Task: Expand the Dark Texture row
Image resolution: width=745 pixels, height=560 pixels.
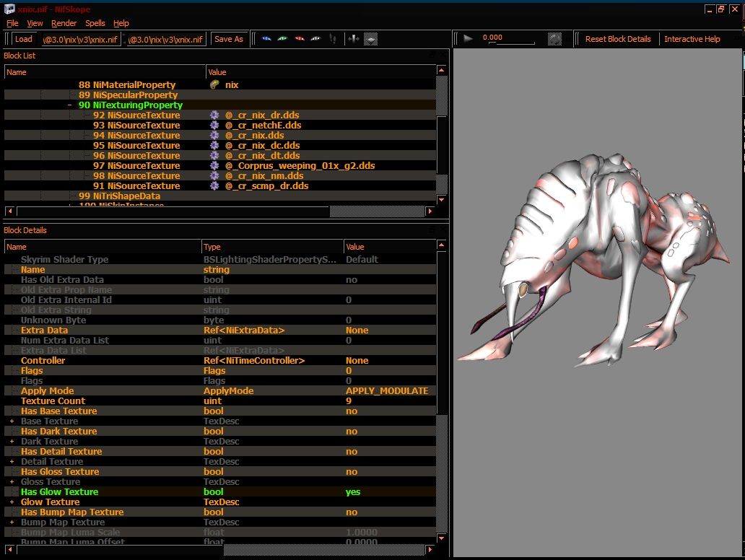Action: tap(12, 441)
